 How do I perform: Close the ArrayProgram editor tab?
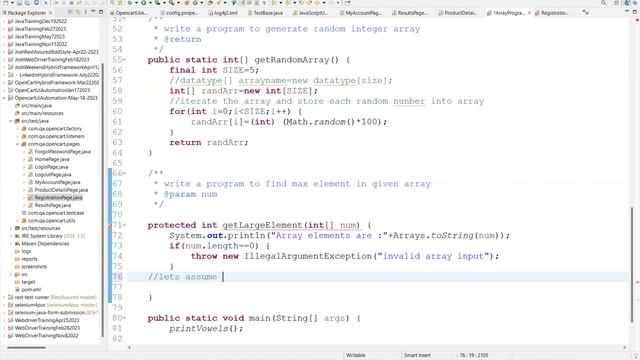pyautogui.click(x=529, y=13)
